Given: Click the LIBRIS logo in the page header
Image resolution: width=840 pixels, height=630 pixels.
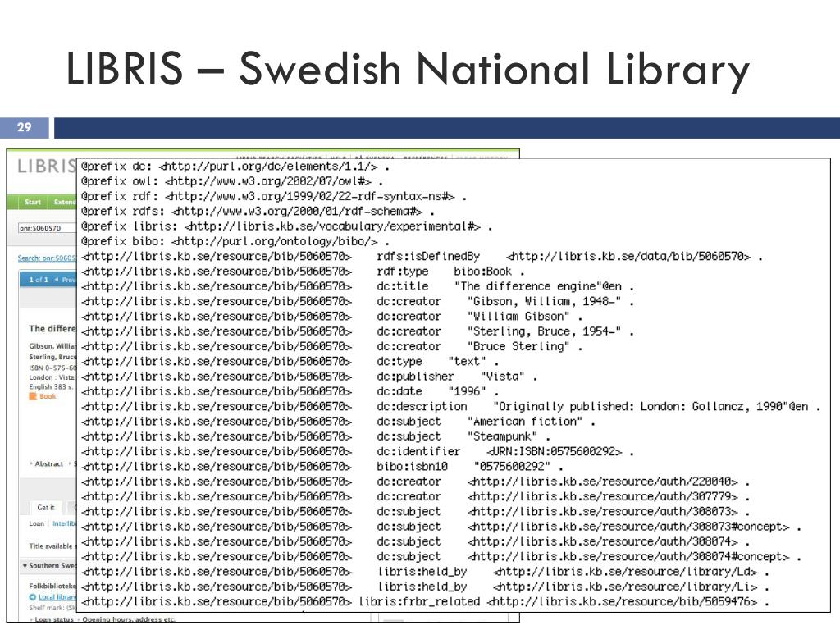Looking at the screenshot, I should (47, 166).
